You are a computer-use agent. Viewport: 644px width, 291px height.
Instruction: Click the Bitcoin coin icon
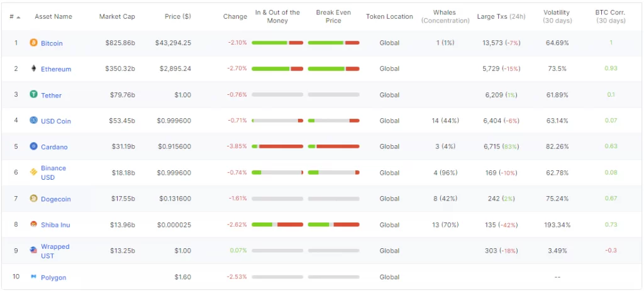[34, 43]
